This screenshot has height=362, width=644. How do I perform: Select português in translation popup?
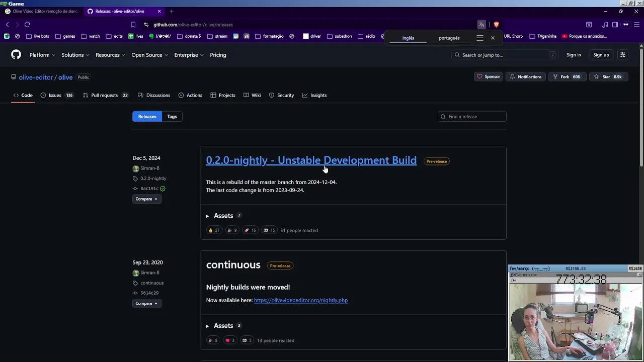[449, 38]
